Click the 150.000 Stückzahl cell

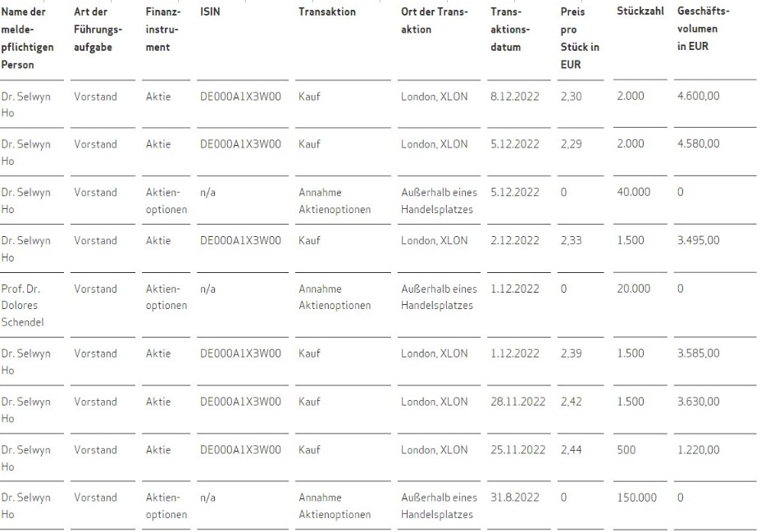[x=636, y=498]
